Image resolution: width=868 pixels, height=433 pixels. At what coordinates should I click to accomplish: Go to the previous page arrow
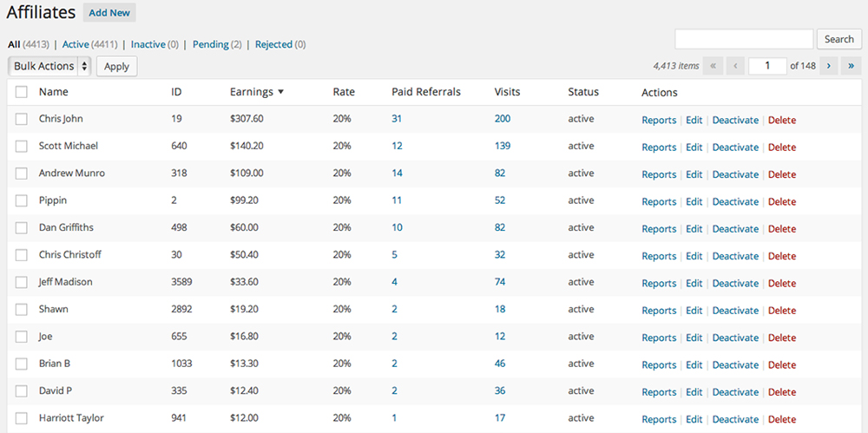735,66
